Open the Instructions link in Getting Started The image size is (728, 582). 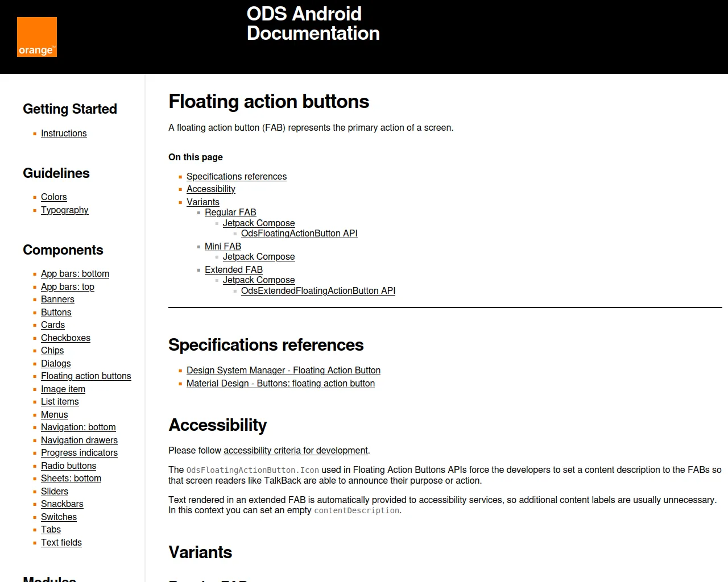64,134
